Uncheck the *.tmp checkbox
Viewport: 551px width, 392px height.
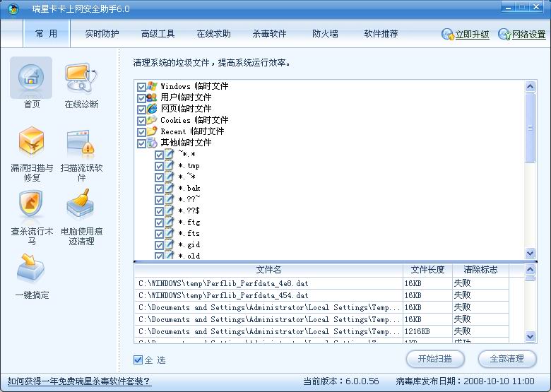159,166
